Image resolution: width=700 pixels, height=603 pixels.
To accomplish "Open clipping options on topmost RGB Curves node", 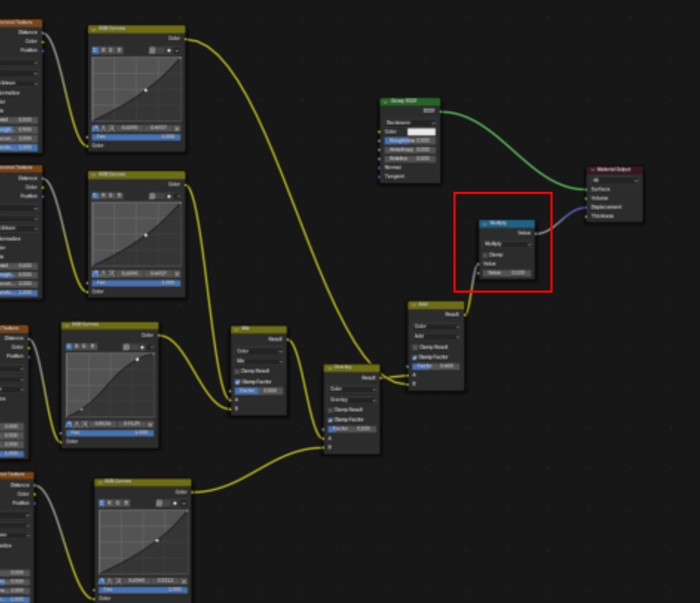I will pos(169,50).
